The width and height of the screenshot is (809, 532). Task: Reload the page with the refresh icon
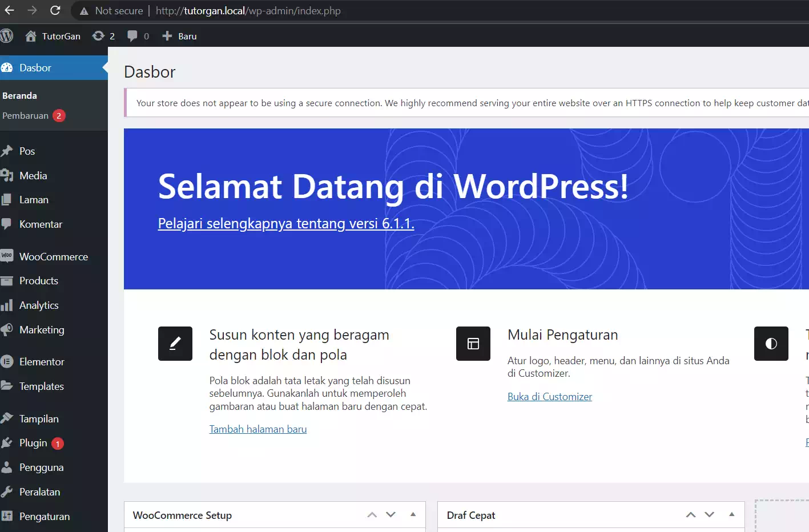(55, 10)
